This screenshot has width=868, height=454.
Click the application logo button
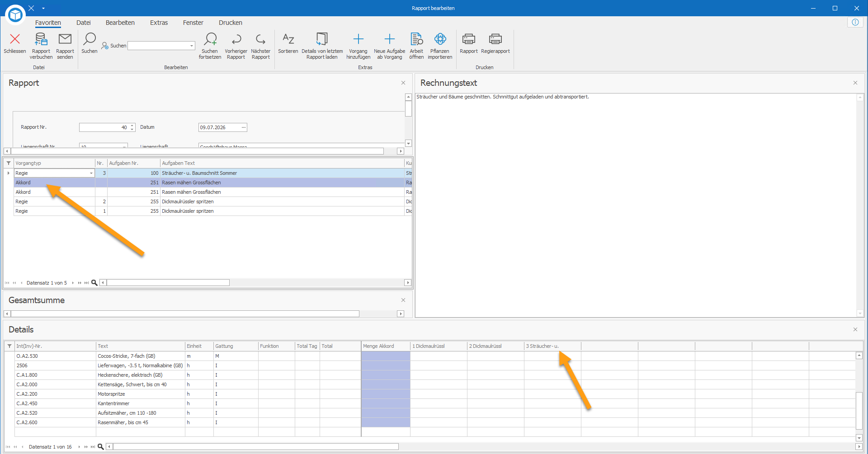click(15, 15)
